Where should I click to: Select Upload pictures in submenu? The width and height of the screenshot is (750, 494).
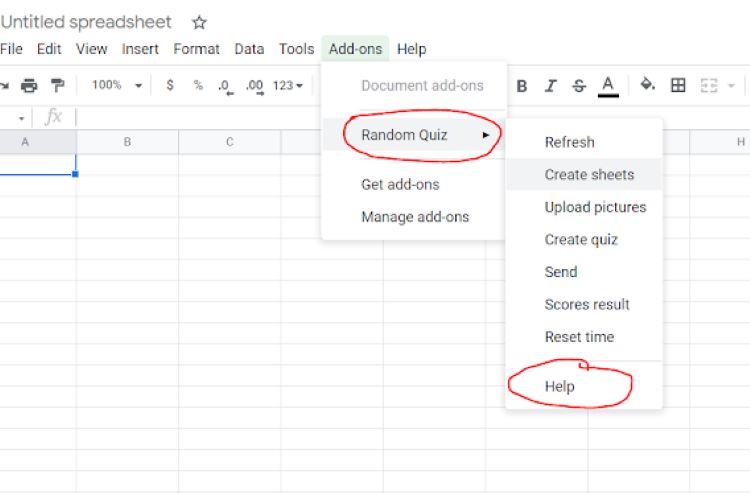click(584, 207)
